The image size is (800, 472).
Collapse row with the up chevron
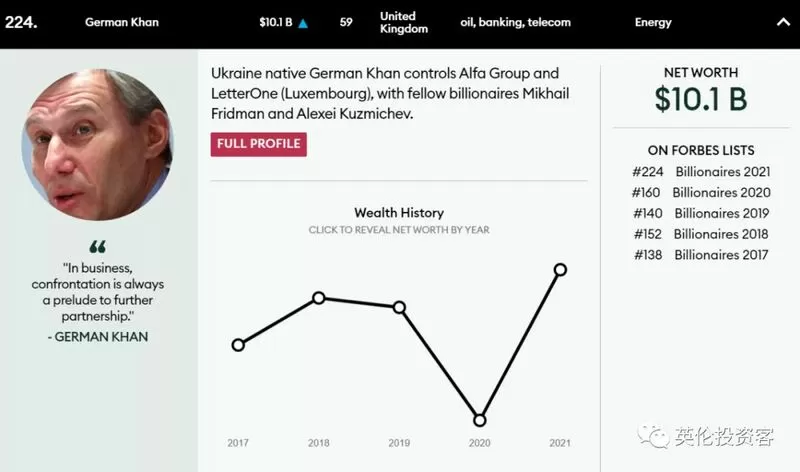(x=783, y=22)
